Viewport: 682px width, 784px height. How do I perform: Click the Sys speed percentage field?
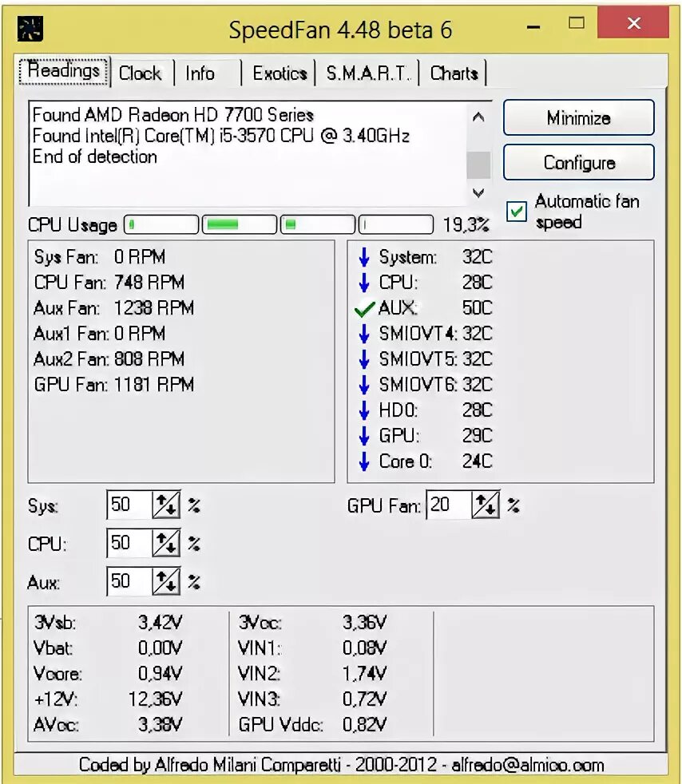coord(129,505)
